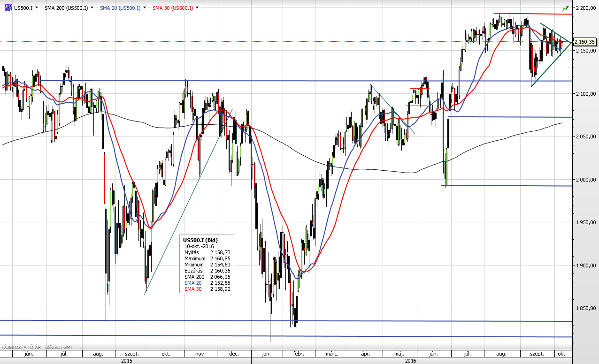Select the red resistance line near 2 190
The image size is (599, 364).
coord(533,14)
